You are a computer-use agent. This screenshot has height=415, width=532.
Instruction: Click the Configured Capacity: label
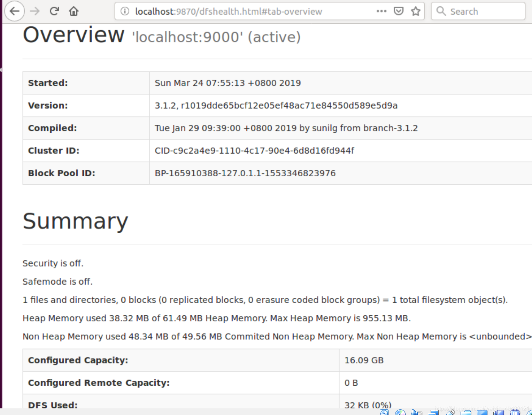click(78, 360)
